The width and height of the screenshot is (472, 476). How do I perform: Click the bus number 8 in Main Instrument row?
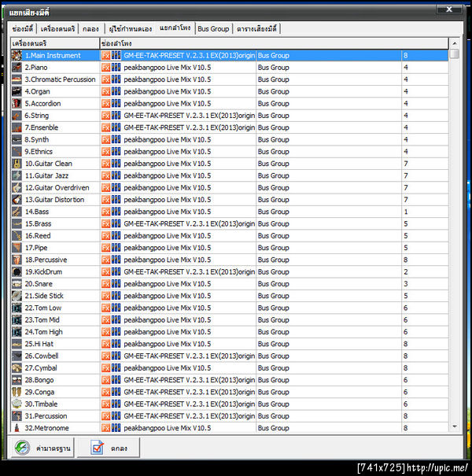(x=406, y=55)
